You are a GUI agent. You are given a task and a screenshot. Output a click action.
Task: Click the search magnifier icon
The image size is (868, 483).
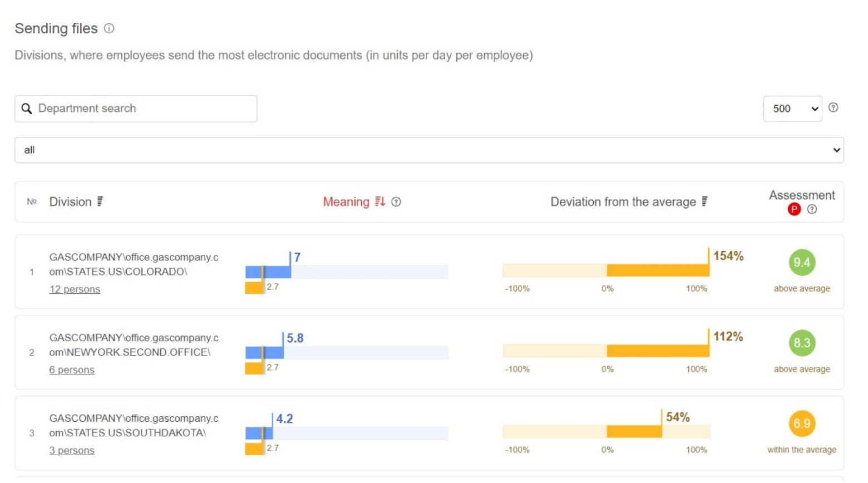coord(27,109)
